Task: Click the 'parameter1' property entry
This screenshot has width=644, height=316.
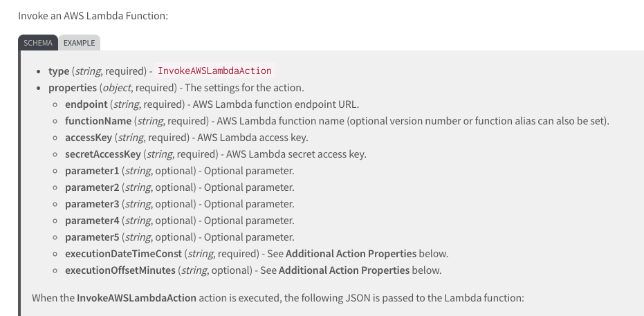Action: pyautogui.click(x=92, y=171)
